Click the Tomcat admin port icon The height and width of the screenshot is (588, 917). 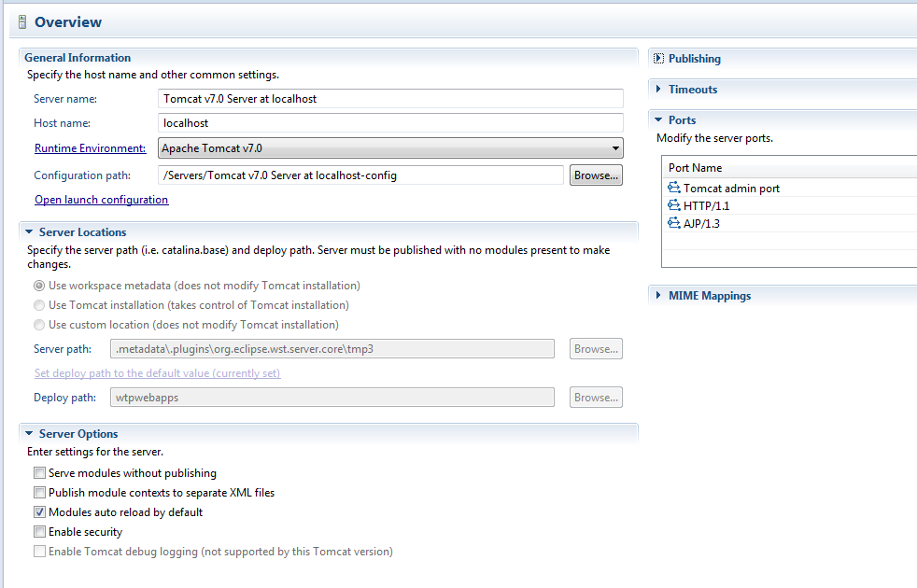[x=674, y=189]
